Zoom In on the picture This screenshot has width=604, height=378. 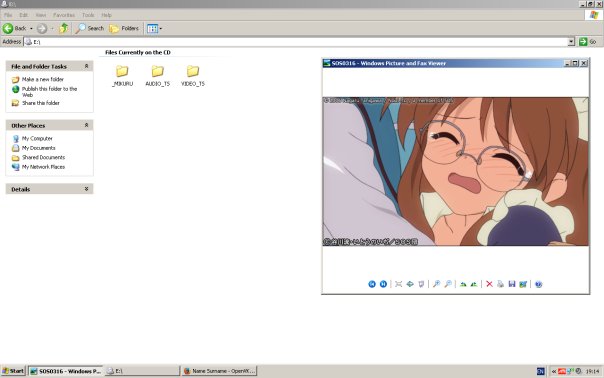click(x=436, y=284)
